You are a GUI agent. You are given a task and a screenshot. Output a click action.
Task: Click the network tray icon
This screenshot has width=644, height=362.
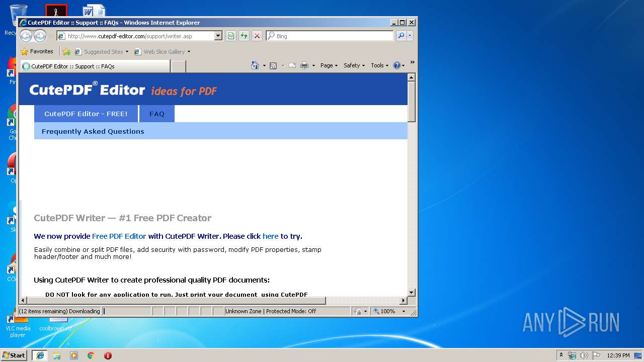[x=572, y=355]
